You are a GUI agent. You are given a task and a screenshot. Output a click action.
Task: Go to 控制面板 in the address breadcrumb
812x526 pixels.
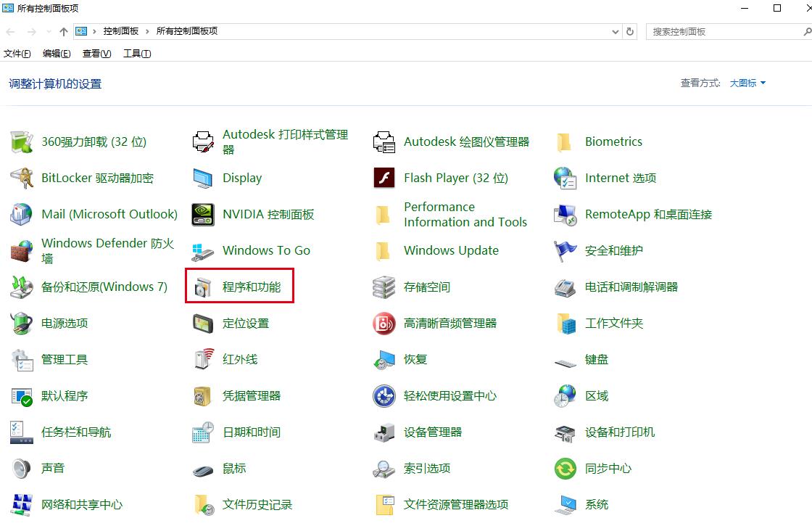click(x=120, y=31)
